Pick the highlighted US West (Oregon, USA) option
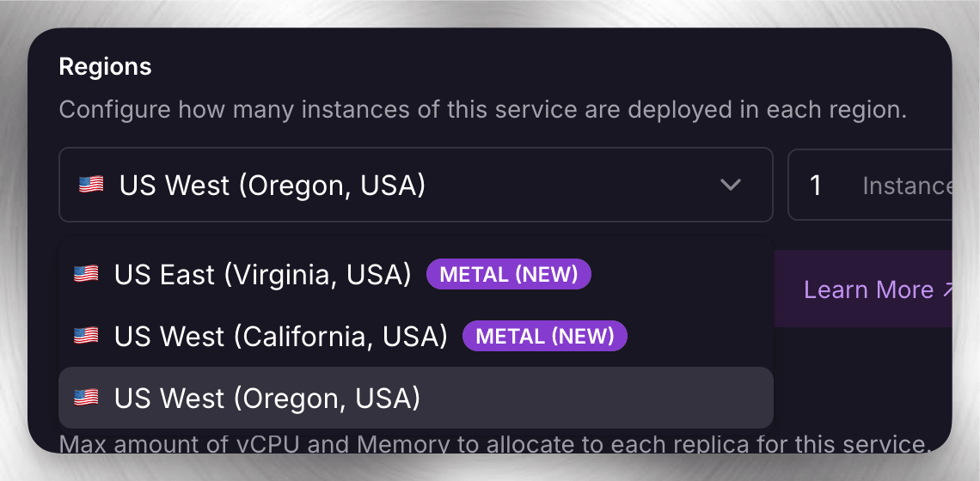Viewport: 980px width, 481px height. pos(267,398)
